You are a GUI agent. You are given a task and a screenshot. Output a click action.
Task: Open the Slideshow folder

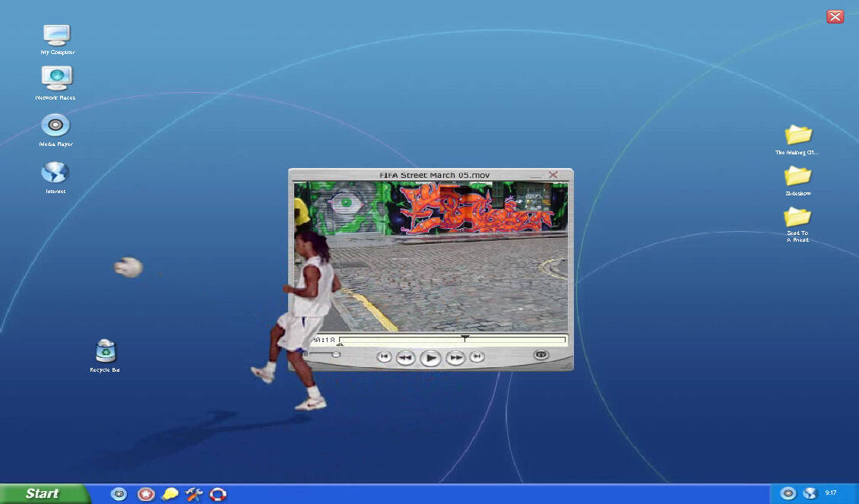[798, 176]
